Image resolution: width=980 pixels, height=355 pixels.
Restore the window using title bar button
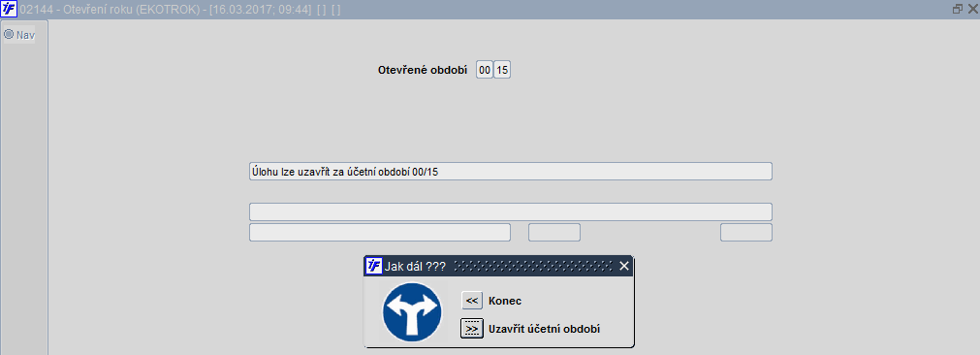(957, 10)
